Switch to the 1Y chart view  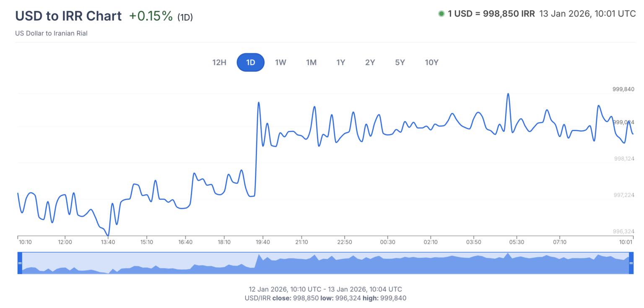click(340, 62)
